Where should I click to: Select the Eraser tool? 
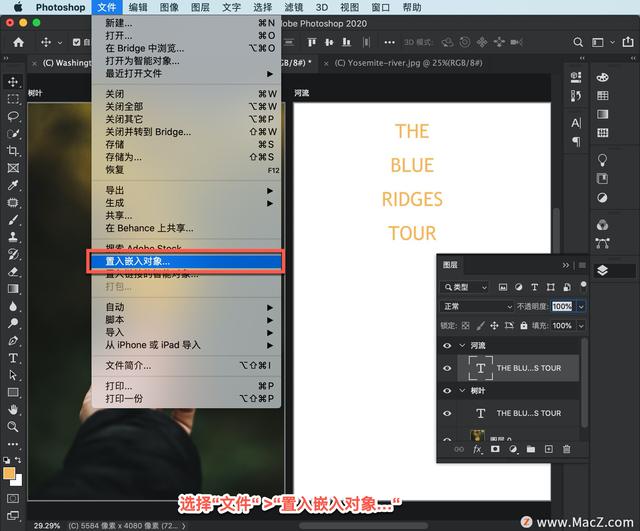point(13,271)
